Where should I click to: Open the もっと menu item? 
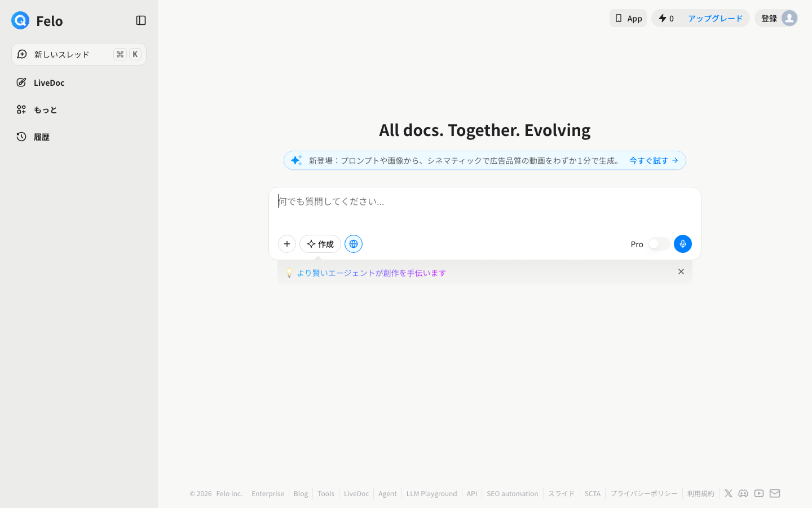[79, 110]
